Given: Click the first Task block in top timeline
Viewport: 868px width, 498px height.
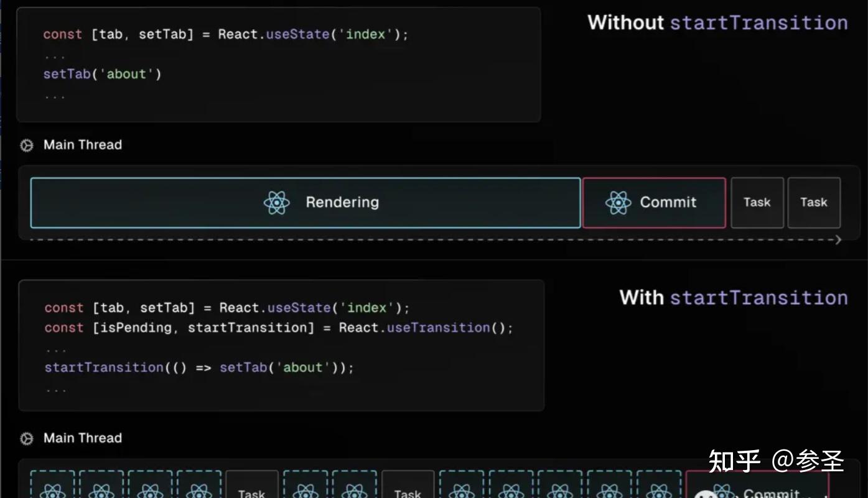Looking at the screenshot, I should 757,202.
